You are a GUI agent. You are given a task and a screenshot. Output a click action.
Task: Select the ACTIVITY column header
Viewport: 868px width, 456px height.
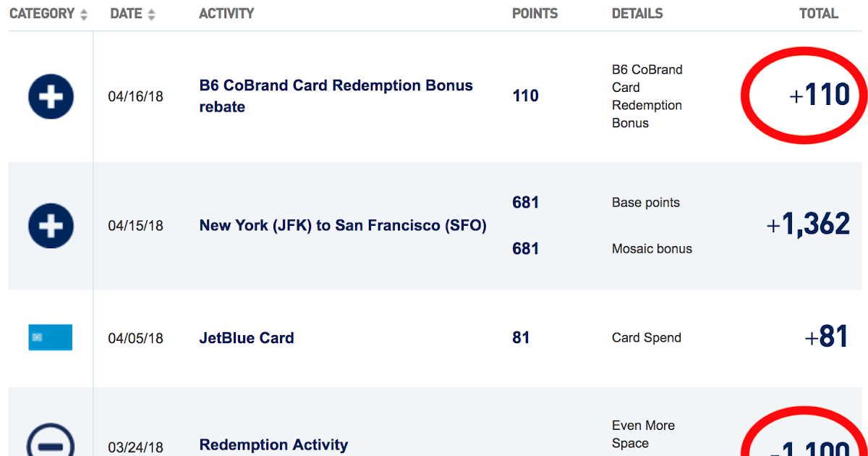226,13
